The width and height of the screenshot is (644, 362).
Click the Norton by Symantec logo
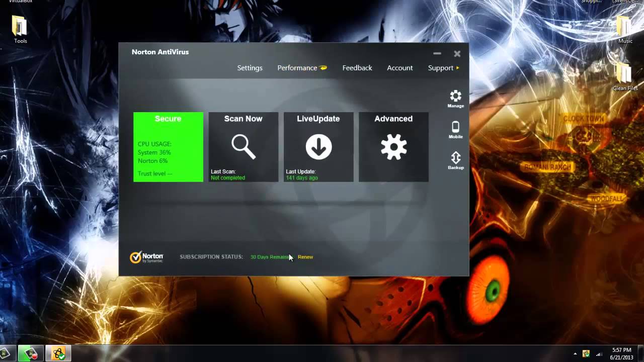146,257
